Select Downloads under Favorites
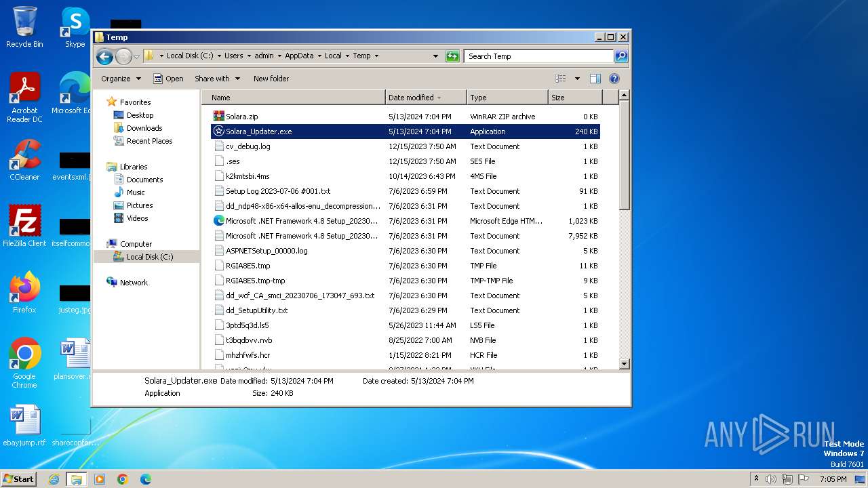The height and width of the screenshot is (488, 868). point(144,128)
